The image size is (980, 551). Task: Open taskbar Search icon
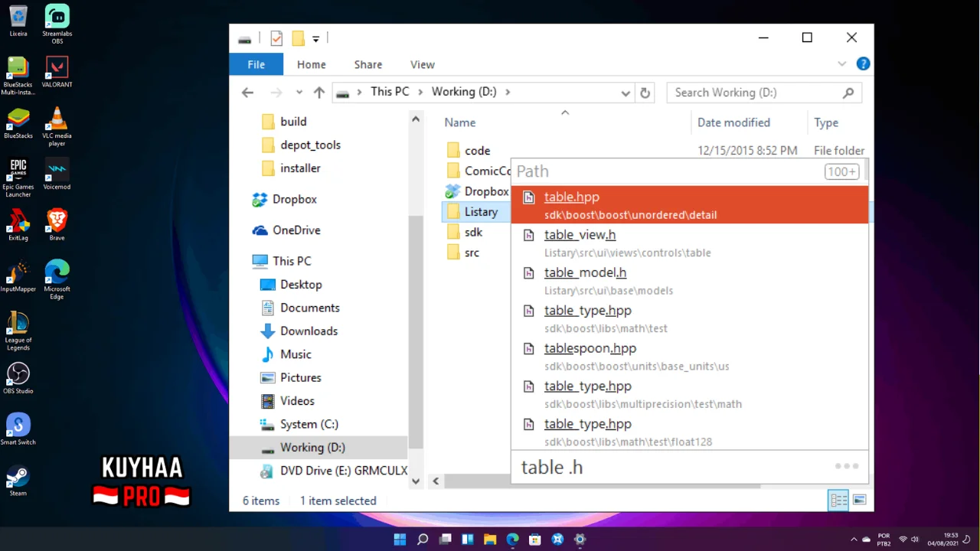pyautogui.click(x=423, y=540)
